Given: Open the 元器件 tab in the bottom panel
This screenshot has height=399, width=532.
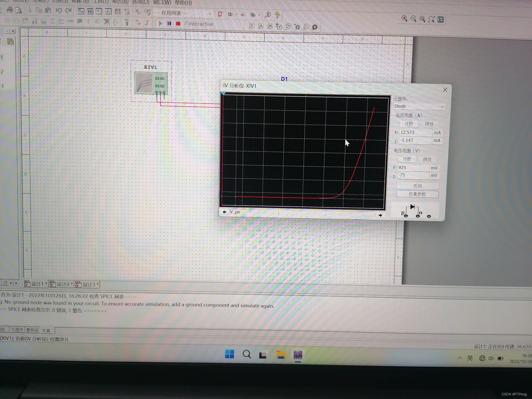Looking at the screenshot, I should click(x=17, y=330).
